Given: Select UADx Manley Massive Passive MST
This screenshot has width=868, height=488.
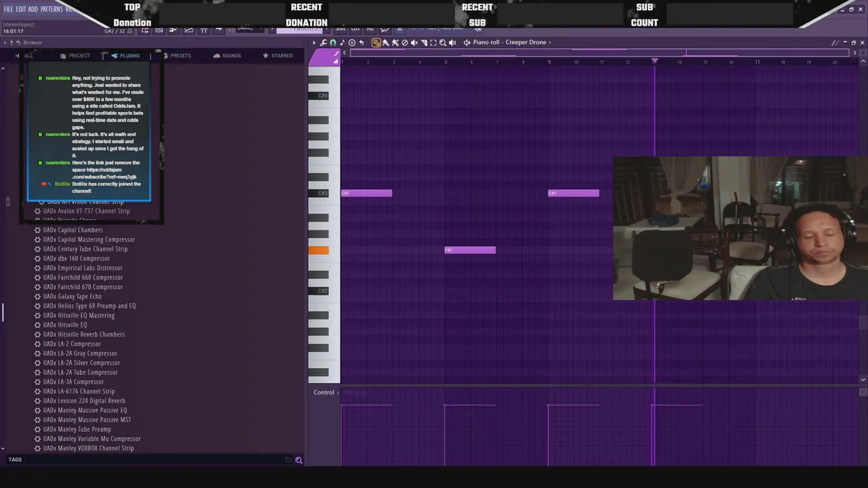Looking at the screenshot, I should (x=87, y=420).
